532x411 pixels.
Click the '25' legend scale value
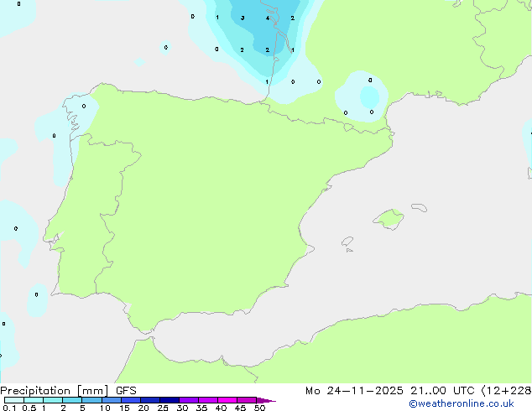coord(163,408)
